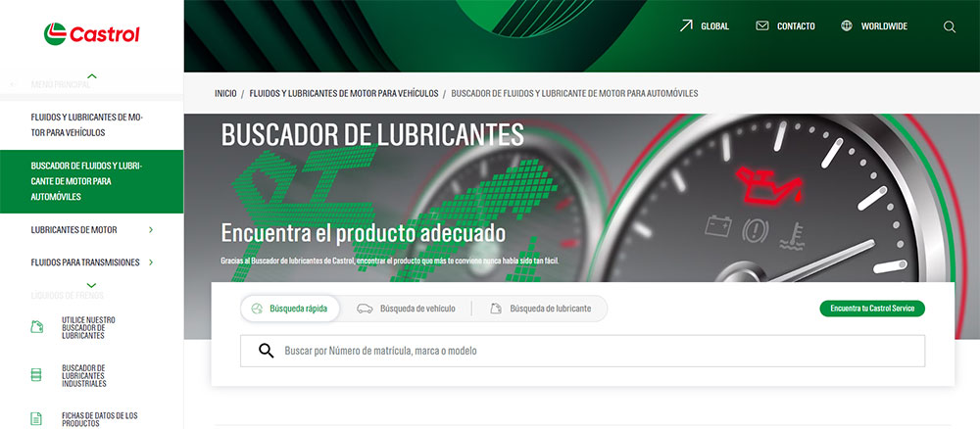
Task: Open Fluidos y Lubricantes breadcrumb link
Action: pyautogui.click(x=343, y=93)
